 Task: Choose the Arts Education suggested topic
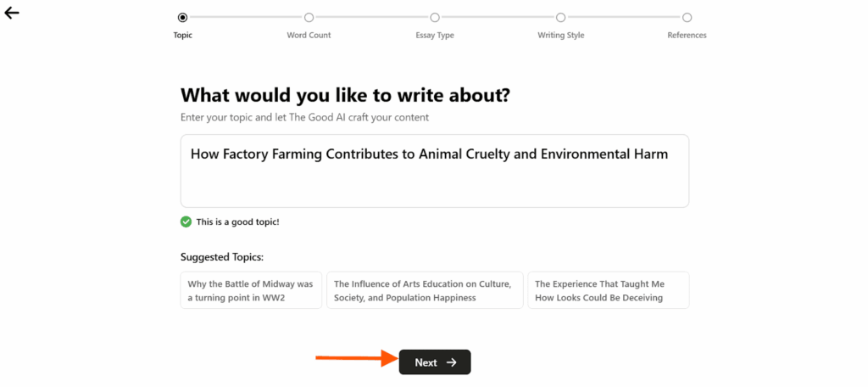[x=426, y=290]
